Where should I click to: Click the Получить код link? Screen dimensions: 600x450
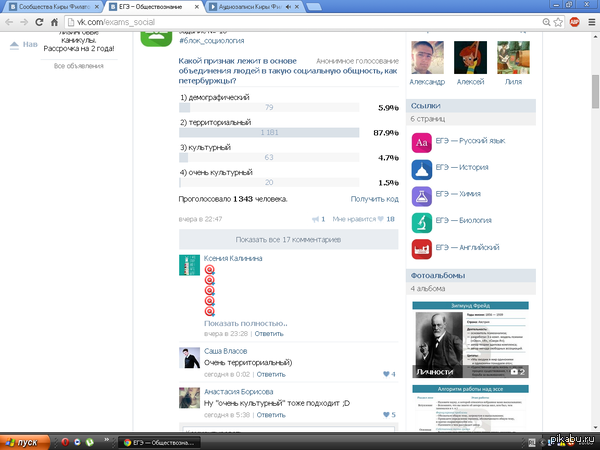pos(374,199)
